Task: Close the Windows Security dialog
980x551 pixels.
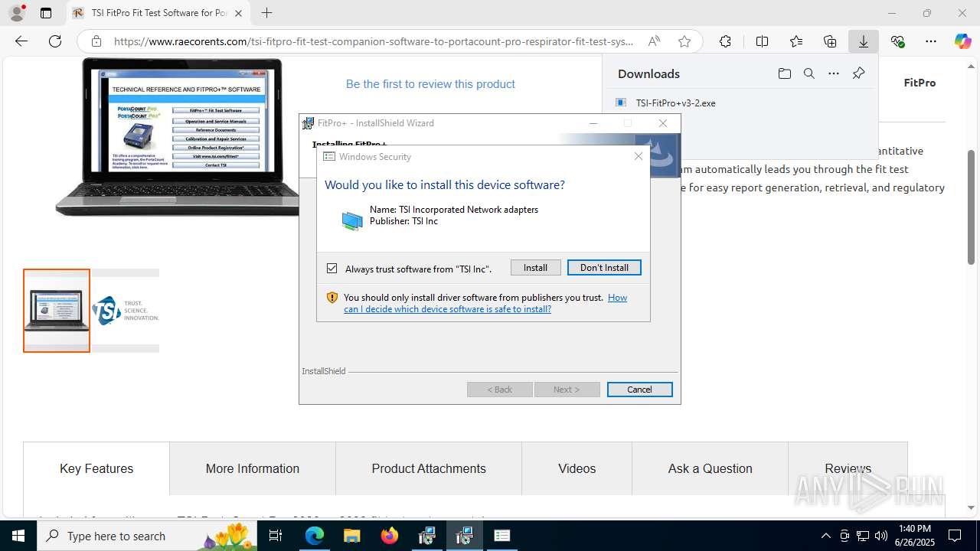Action: point(639,156)
